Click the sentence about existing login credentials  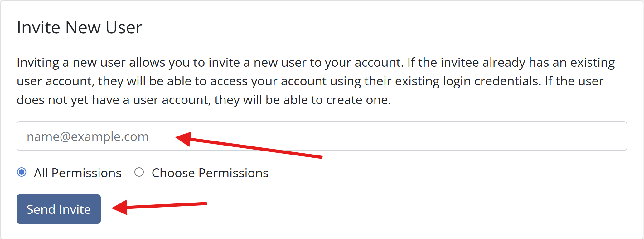312,81
